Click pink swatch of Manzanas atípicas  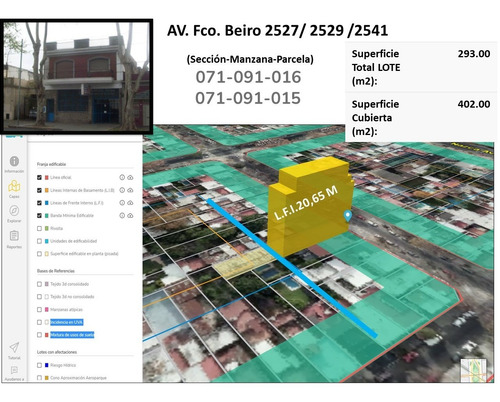(47, 310)
